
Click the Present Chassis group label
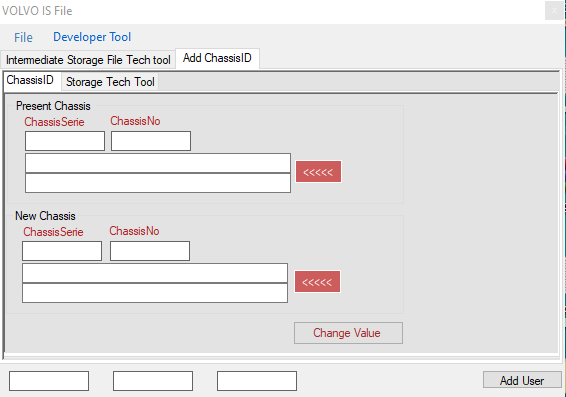[53, 106]
